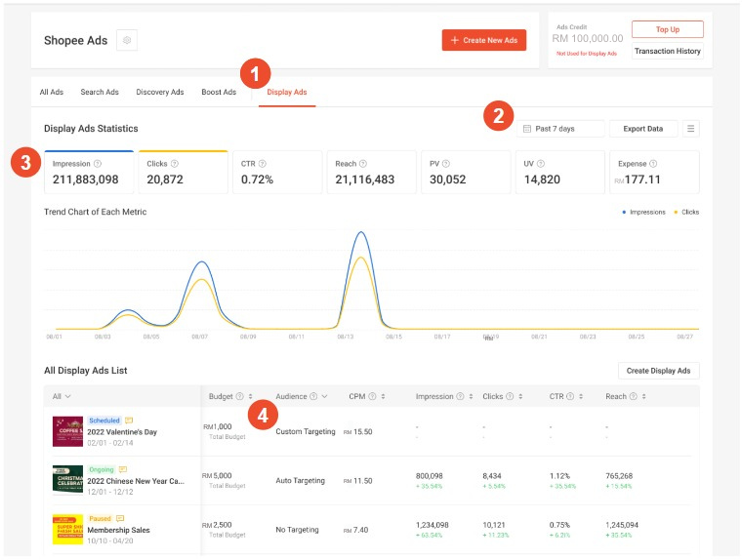
Task: Click help icon on Expense card
Action: (x=653, y=164)
